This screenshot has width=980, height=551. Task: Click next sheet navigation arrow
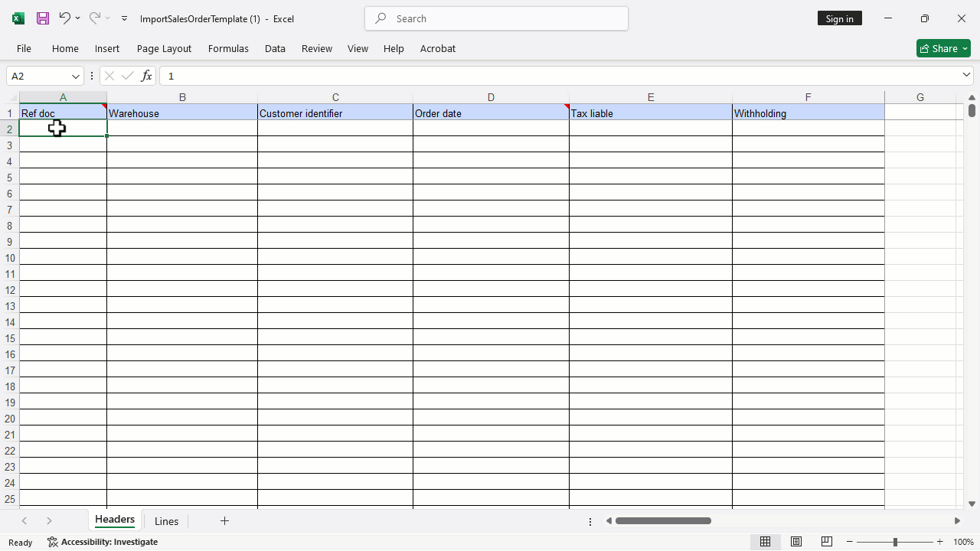point(49,520)
